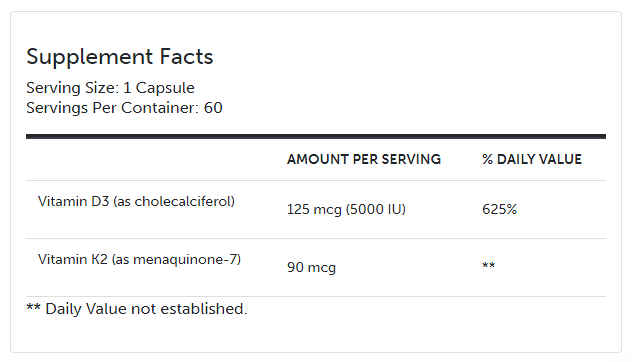The width and height of the screenshot is (632, 362).
Task: Click the word Facts in the title
Action: click(186, 57)
